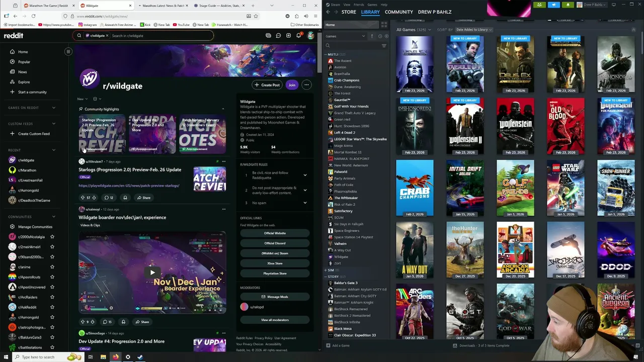
Task: Expand rule 1 Be civil, nice
Action: click(x=305, y=175)
